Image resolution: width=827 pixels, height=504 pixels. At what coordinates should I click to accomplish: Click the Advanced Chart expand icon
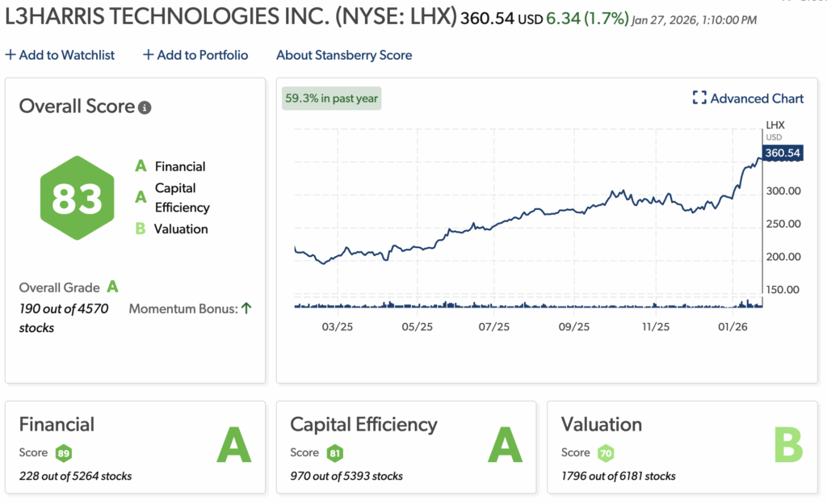coord(699,99)
